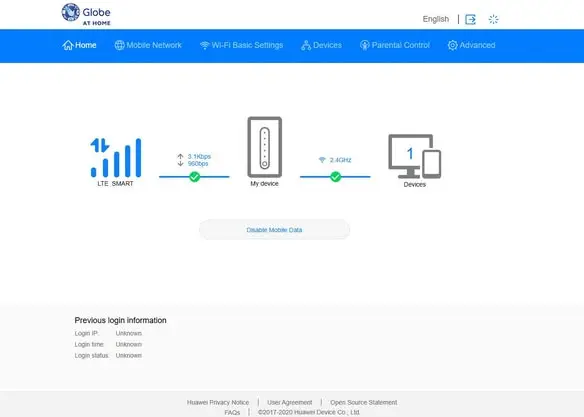This screenshot has height=417, width=584.
Task: Click the globe icon beside Mobile Network
Action: (x=120, y=45)
